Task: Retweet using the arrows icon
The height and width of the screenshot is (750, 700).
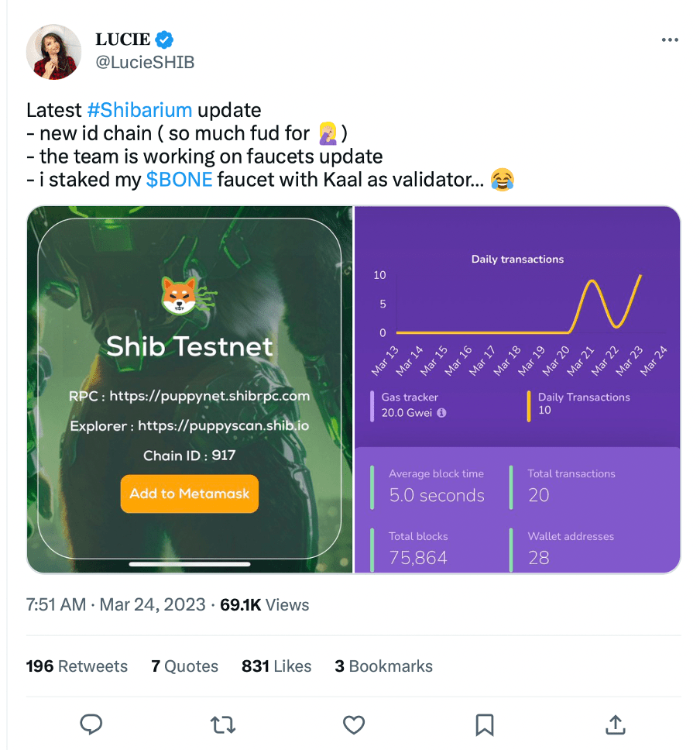Action: pos(223,724)
